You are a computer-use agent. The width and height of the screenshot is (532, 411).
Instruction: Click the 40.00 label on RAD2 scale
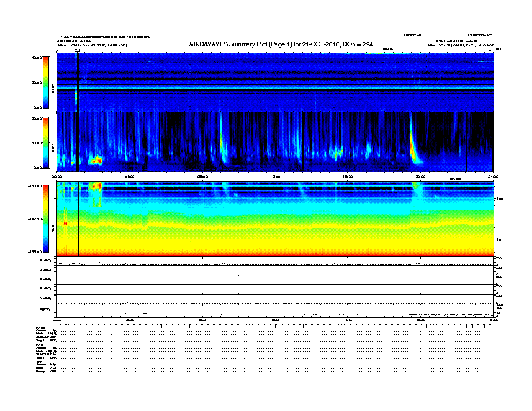[36, 58]
